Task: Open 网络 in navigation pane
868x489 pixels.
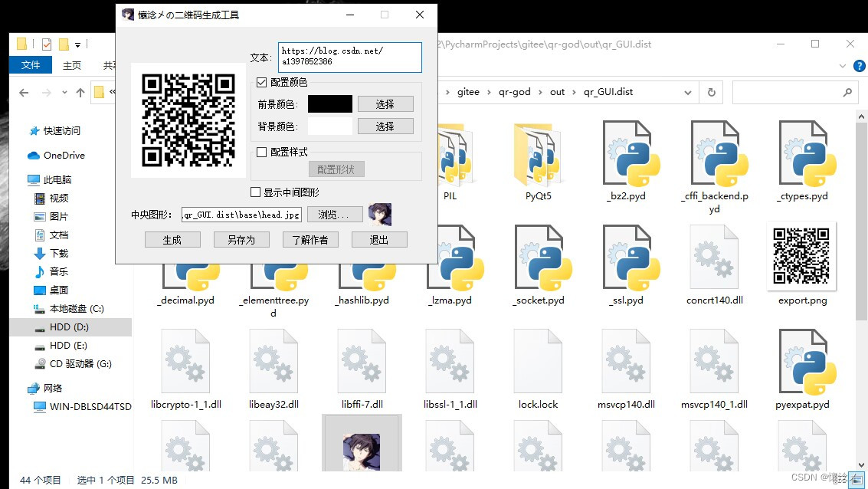Action: tap(45, 388)
